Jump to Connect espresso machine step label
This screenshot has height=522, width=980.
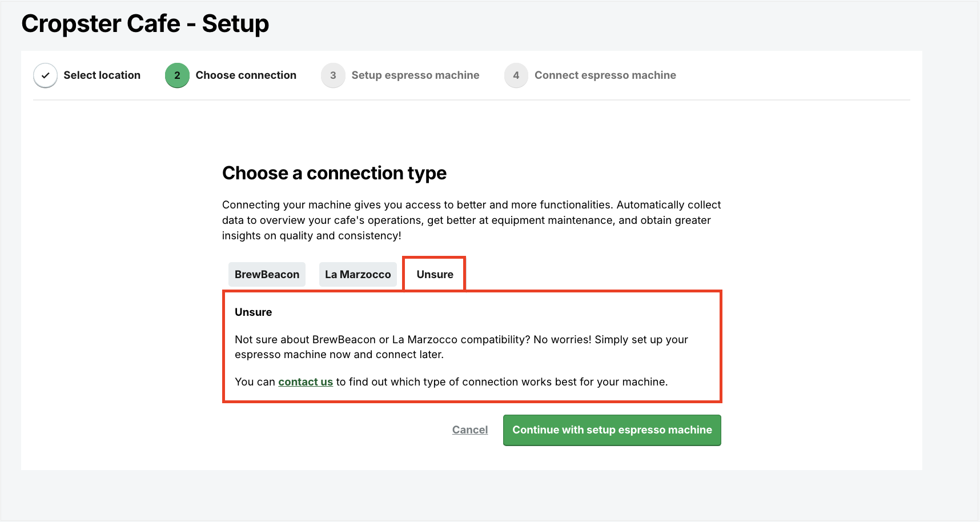(605, 75)
